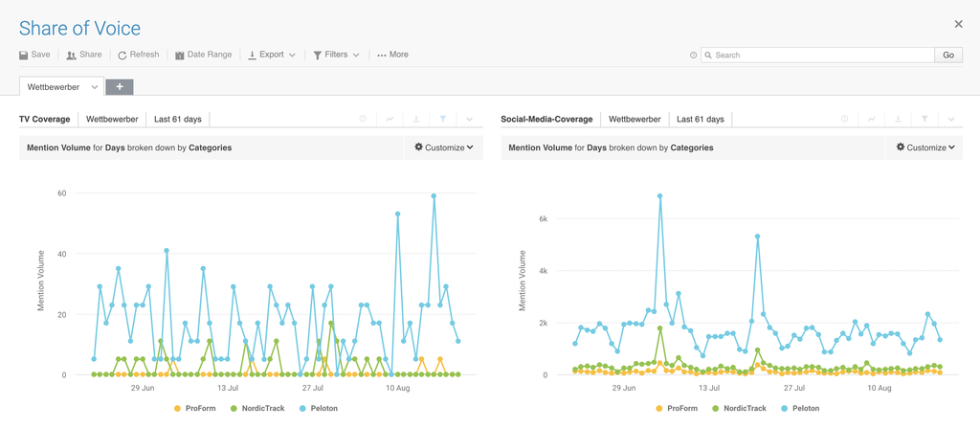Toggle NordicTrack series in Social-Media-Coverage legend
The image size is (980, 428).
(738, 409)
